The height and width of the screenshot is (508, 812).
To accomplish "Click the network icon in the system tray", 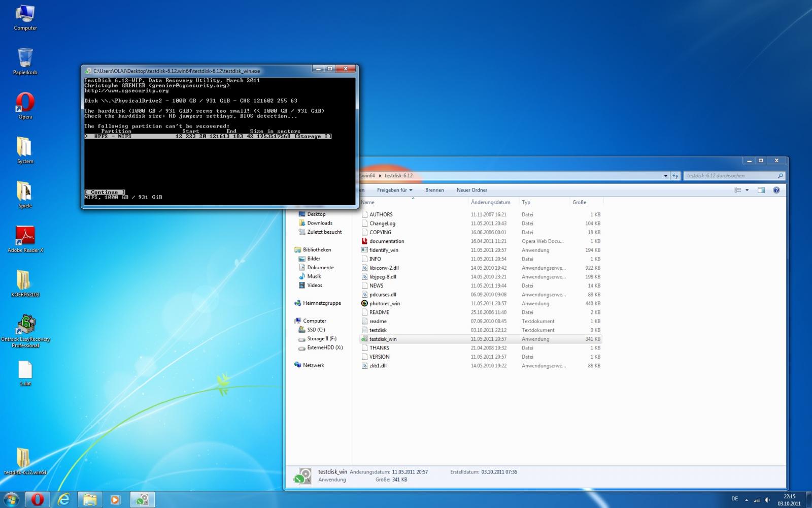I will [x=756, y=500].
